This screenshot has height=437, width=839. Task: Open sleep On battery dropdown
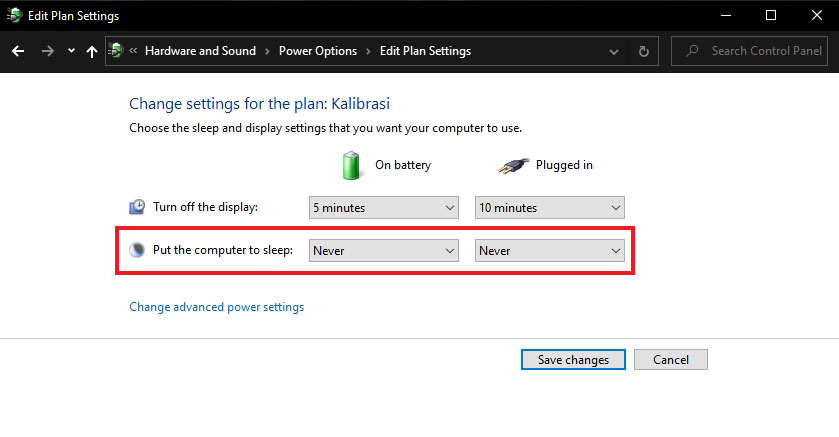(384, 251)
